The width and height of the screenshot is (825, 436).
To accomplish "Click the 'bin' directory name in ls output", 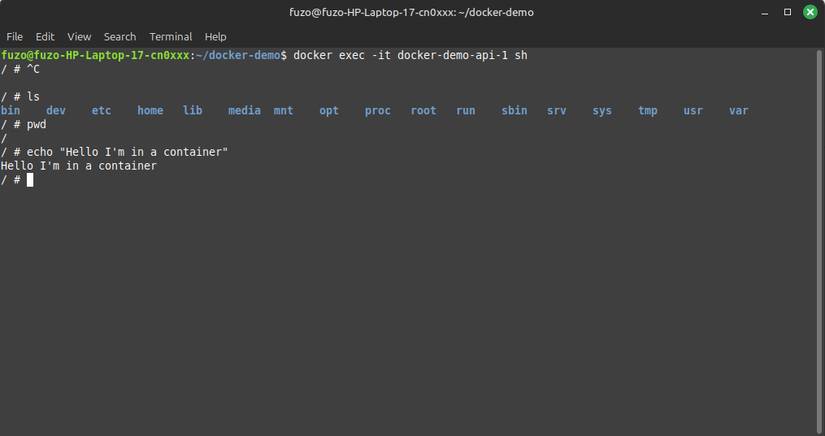I will click(11, 110).
